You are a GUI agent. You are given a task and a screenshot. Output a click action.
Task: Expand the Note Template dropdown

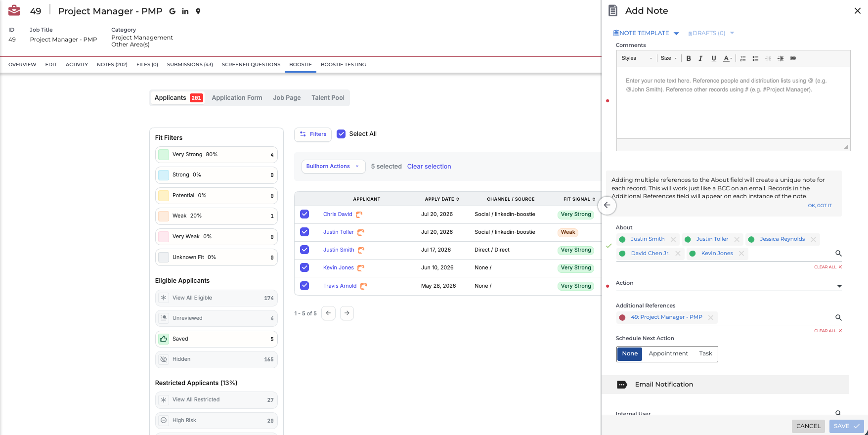(x=647, y=33)
